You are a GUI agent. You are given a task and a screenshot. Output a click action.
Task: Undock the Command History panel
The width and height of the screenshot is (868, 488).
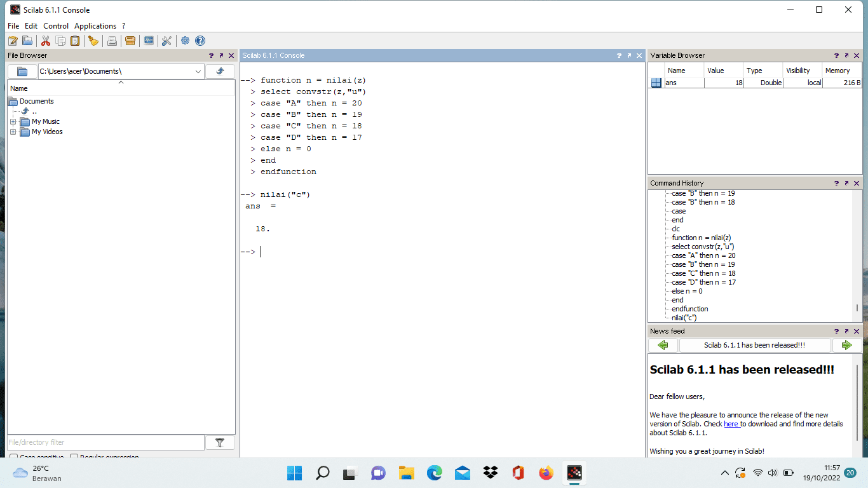846,184
